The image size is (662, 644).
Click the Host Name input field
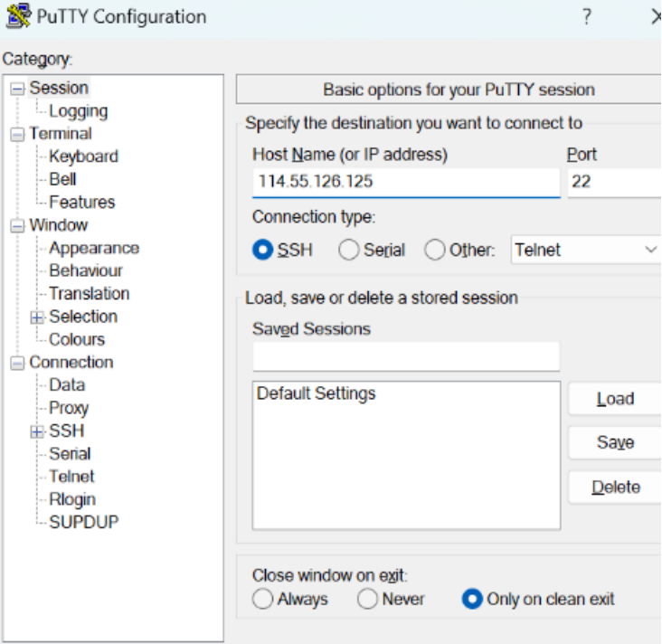point(406,182)
